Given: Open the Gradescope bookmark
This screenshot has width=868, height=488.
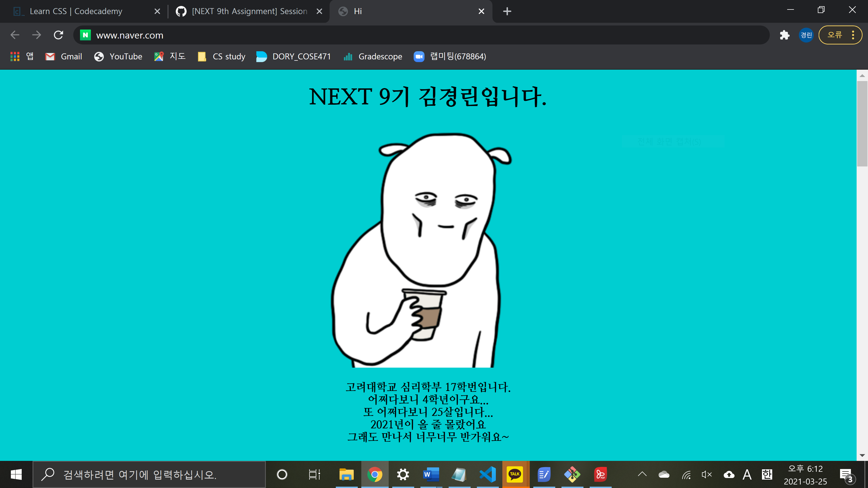Looking at the screenshot, I should (372, 56).
